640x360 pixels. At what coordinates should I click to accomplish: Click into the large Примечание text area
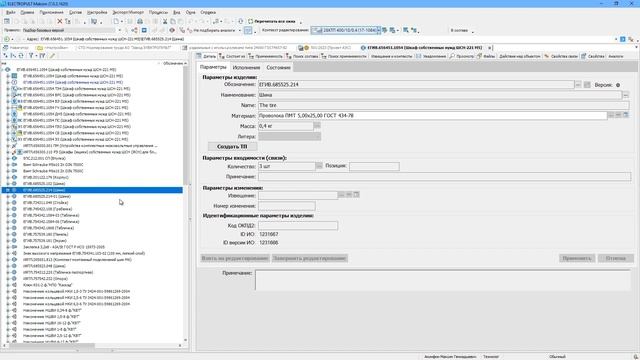pyautogui.click(x=442, y=280)
